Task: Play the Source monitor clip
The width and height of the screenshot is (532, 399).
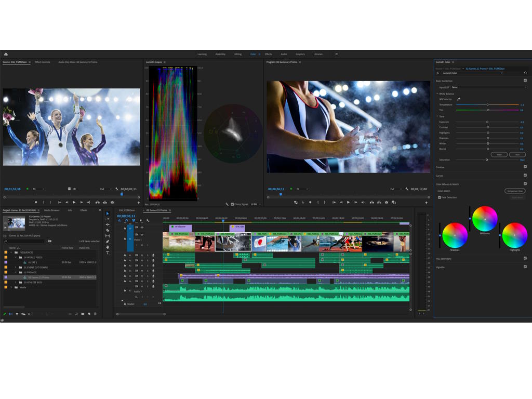Action: pos(74,202)
